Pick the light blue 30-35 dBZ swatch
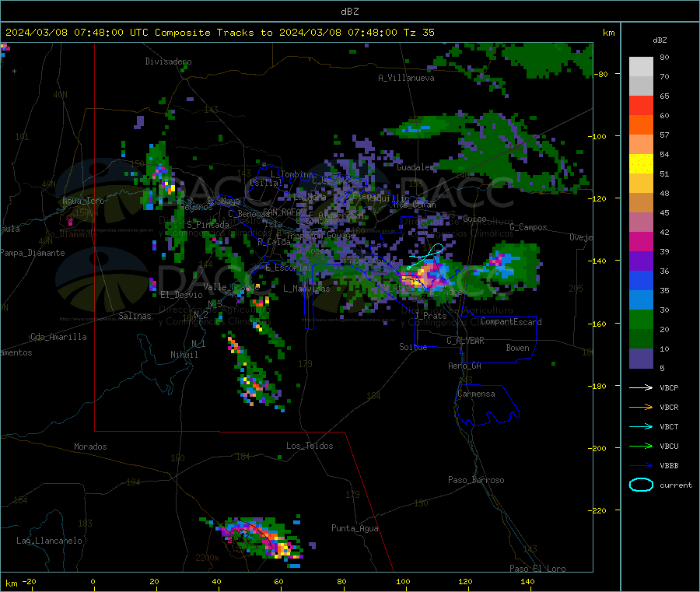This screenshot has width=700, height=592. click(641, 300)
